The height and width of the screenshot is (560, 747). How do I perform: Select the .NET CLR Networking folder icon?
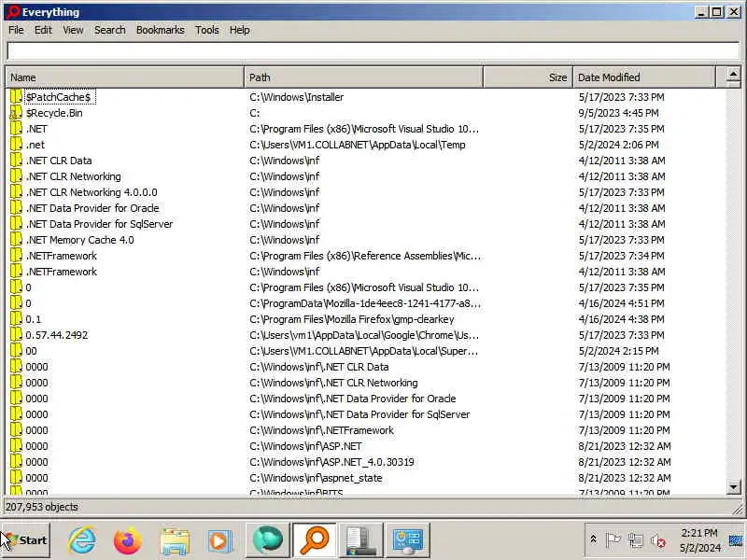point(16,176)
